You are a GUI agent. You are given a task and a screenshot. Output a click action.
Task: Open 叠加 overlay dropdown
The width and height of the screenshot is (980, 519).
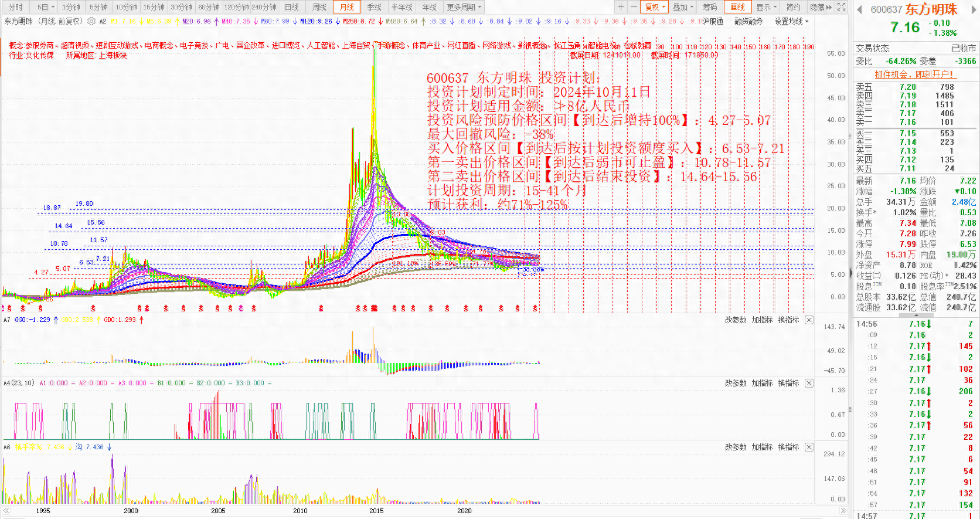[x=682, y=7]
